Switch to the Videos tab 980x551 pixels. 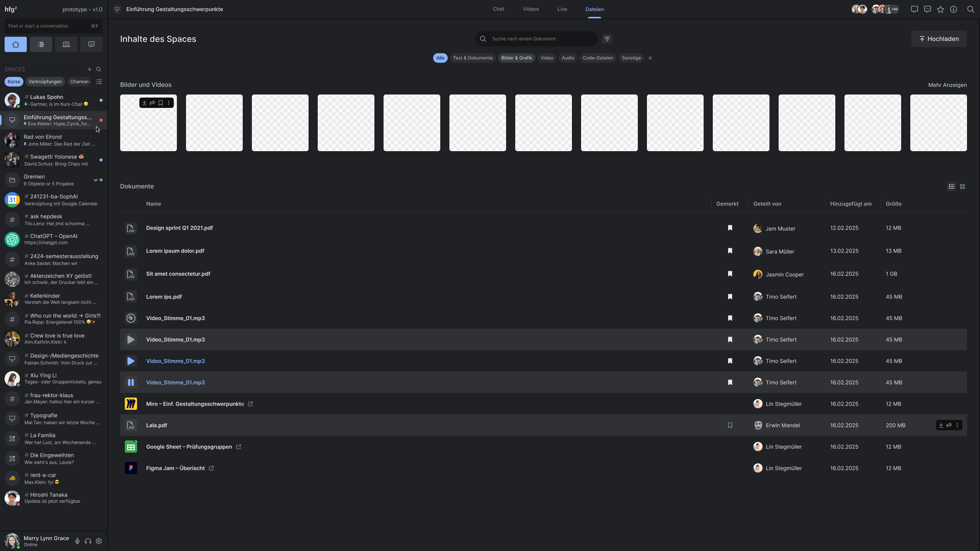pos(531,9)
